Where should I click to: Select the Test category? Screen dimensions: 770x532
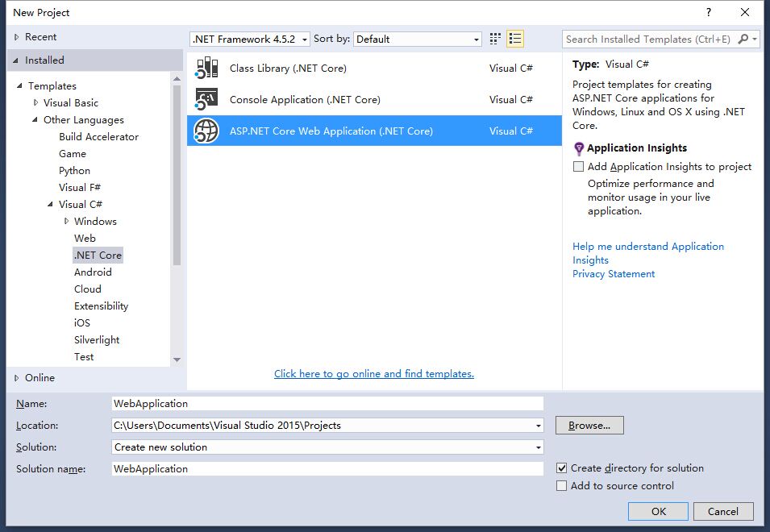click(x=84, y=357)
